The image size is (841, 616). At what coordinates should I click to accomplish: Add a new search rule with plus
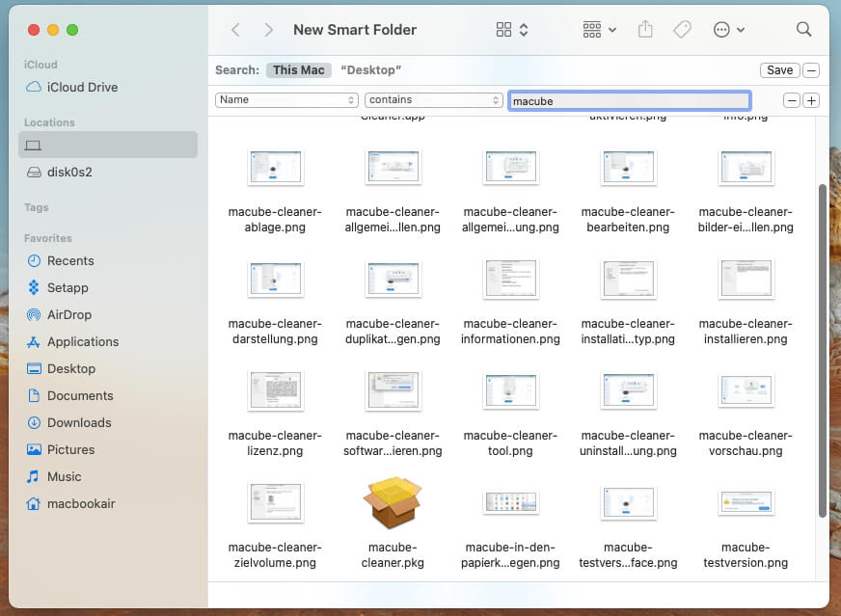click(811, 100)
